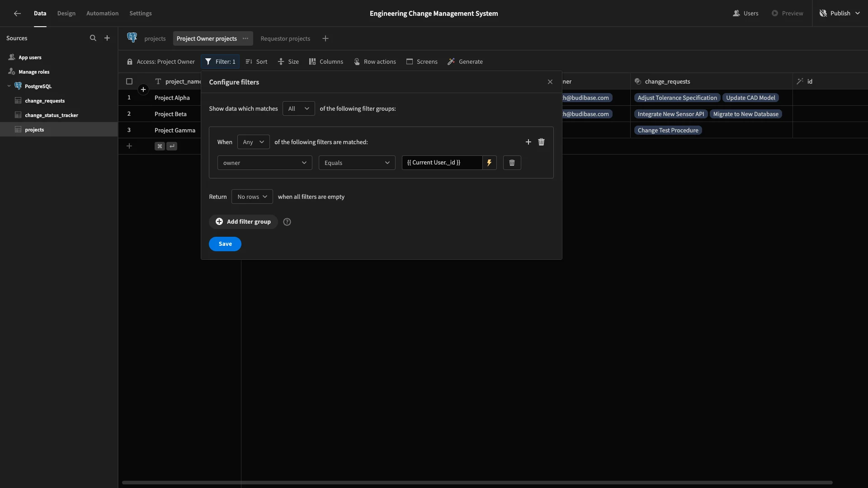Select the Project Alpha cell

[x=172, y=98]
